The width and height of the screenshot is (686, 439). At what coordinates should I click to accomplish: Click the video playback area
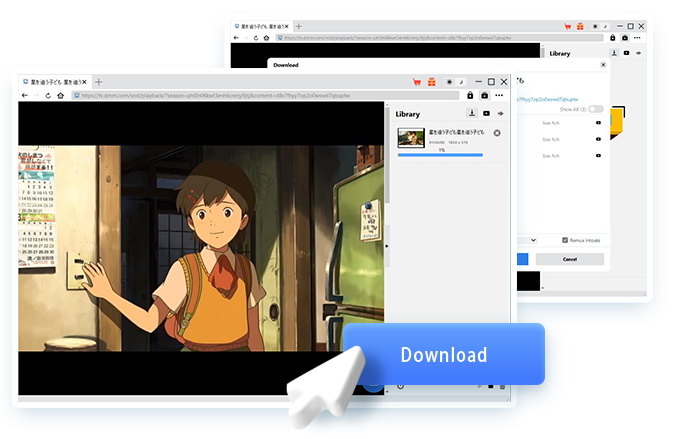(x=201, y=248)
